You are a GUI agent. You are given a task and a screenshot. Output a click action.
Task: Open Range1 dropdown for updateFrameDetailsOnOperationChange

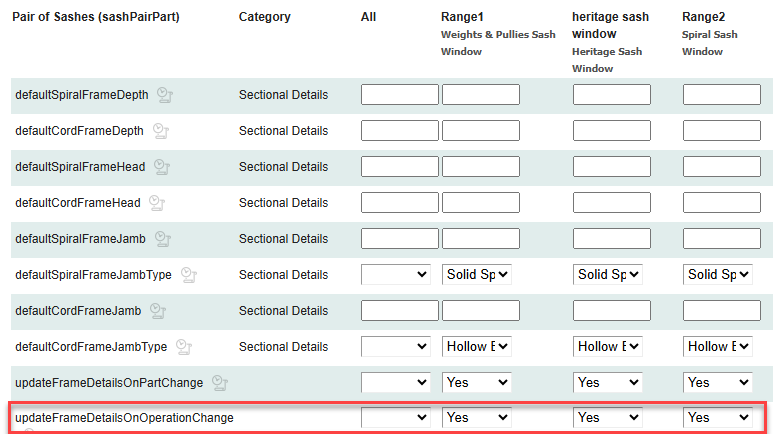[x=477, y=417]
